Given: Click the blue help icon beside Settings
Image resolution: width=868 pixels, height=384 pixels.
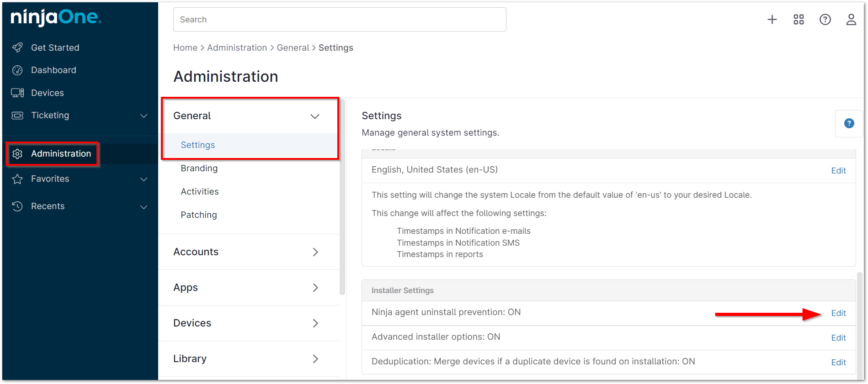Looking at the screenshot, I should pyautogui.click(x=849, y=123).
